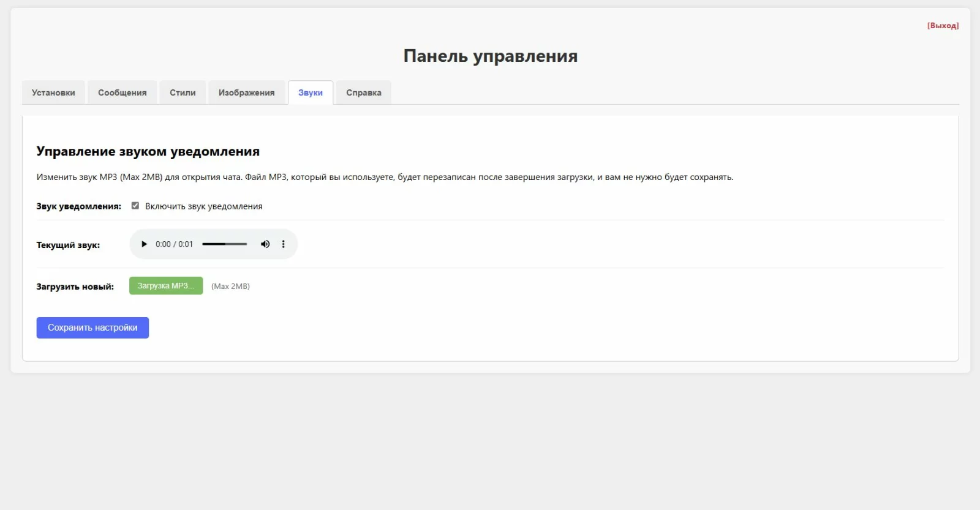Open the Справка tab

point(363,93)
